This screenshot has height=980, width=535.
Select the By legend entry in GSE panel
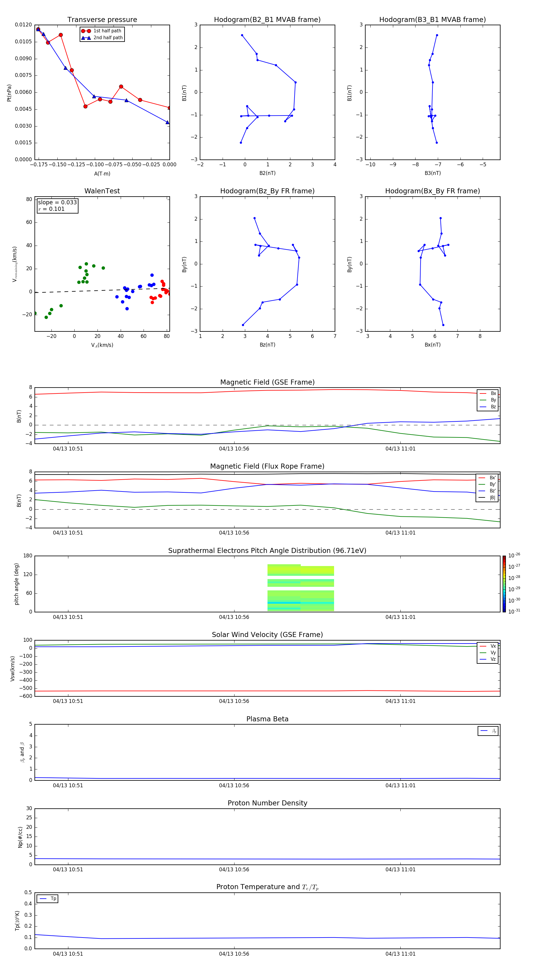pos(488,400)
